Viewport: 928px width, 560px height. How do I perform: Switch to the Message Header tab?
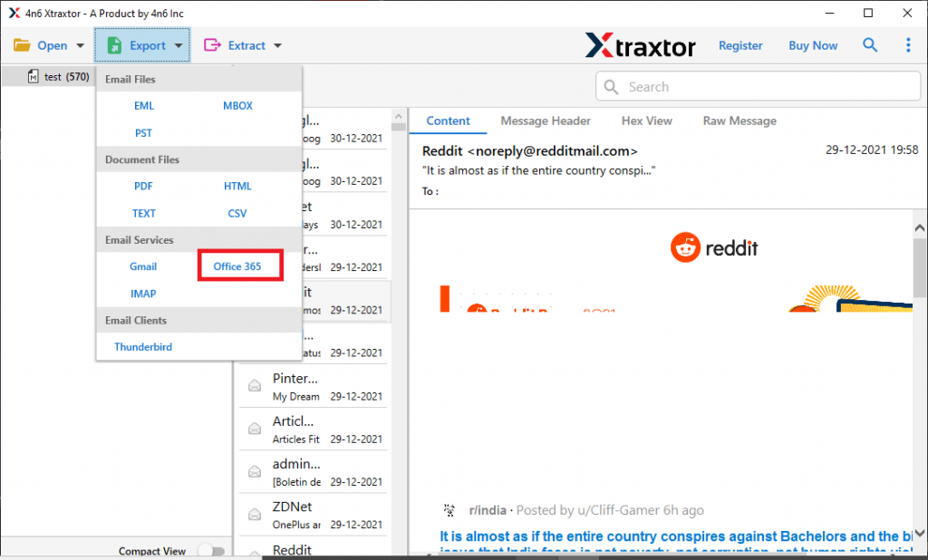[546, 121]
